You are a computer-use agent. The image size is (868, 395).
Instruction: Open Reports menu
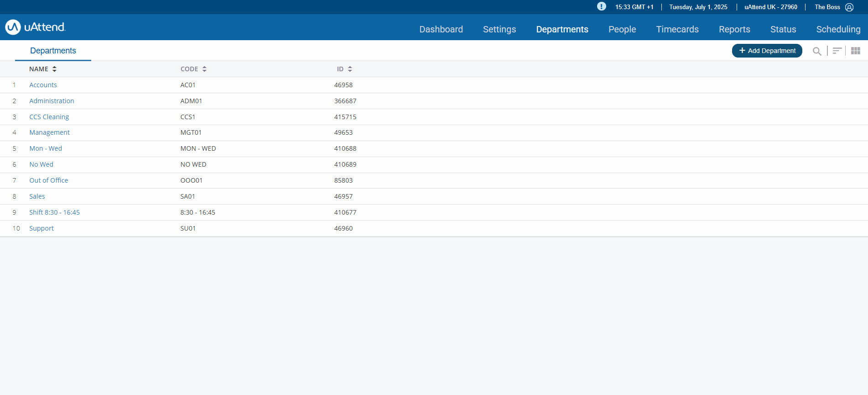tap(734, 29)
